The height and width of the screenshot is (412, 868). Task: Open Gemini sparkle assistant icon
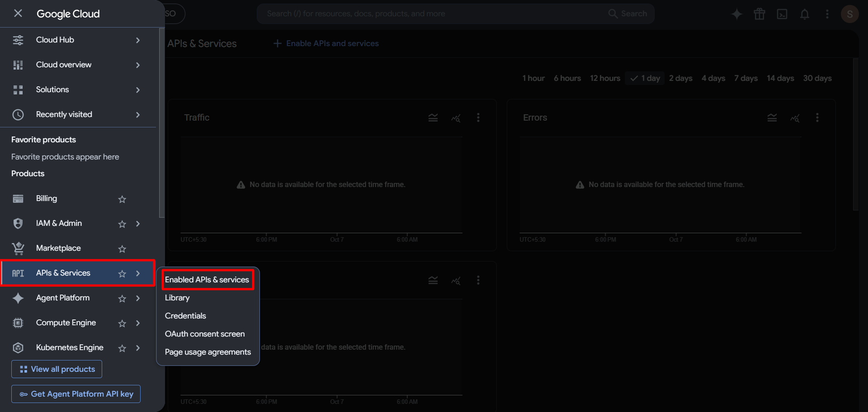(737, 14)
